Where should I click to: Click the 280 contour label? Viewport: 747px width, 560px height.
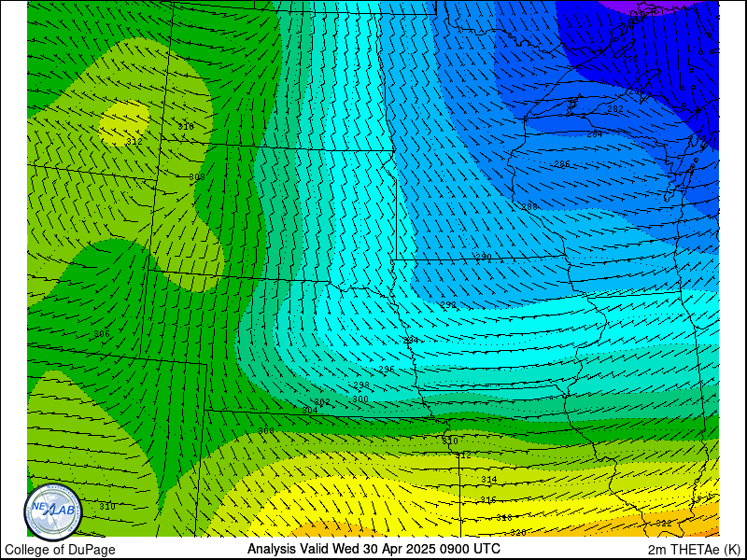click(x=637, y=91)
